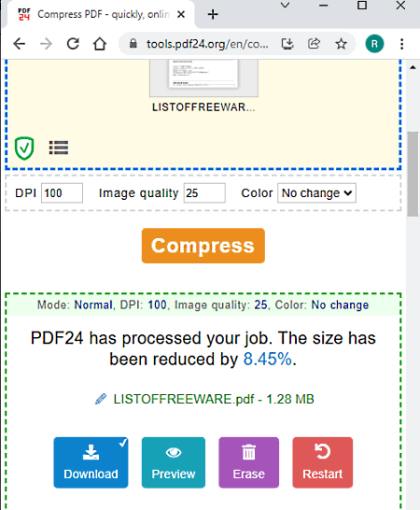Download the compressed PDF
420x510 pixels.
point(91,462)
